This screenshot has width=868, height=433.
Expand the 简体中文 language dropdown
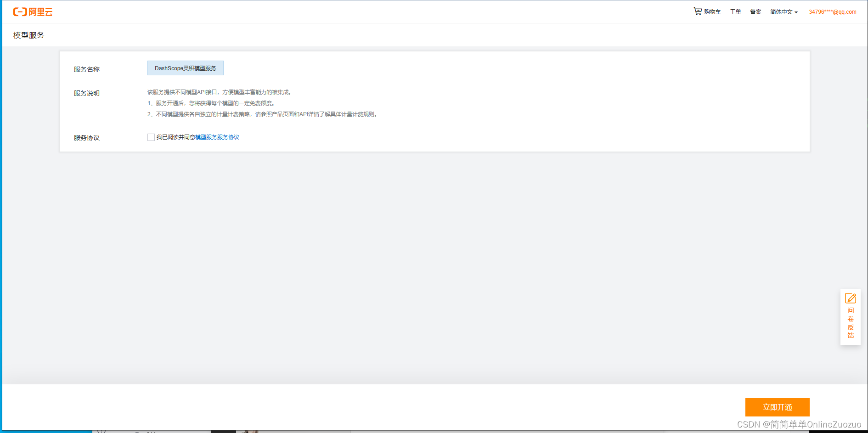(x=784, y=12)
